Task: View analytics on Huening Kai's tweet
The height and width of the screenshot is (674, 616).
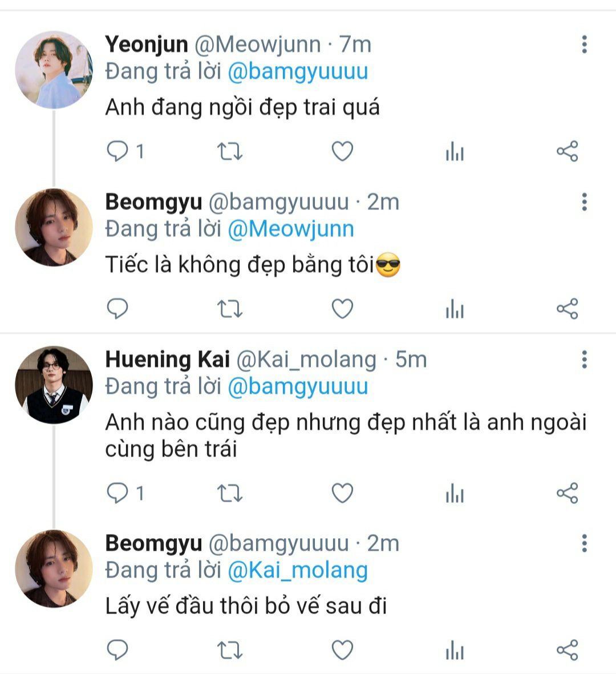Action: 455,494
